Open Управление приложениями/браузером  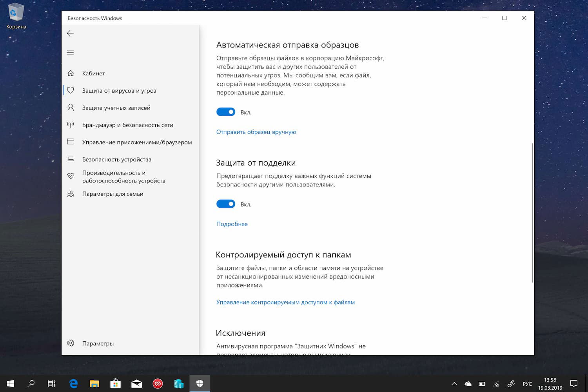click(137, 142)
